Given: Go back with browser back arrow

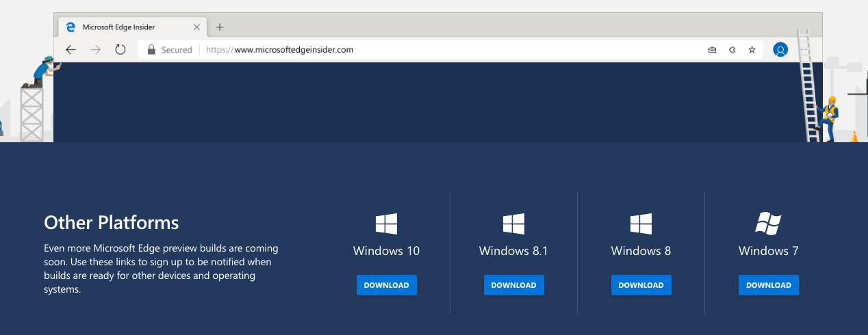Looking at the screenshot, I should point(71,49).
